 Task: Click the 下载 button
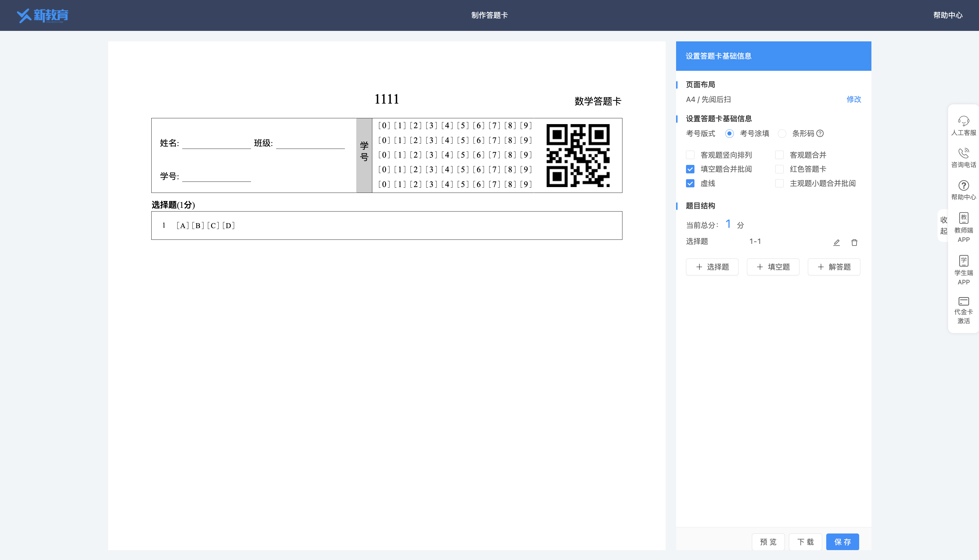point(806,542)
